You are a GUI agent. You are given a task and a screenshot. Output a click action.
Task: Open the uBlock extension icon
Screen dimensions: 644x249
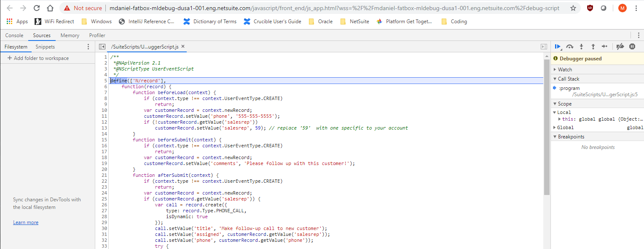[x=590, y=8]
